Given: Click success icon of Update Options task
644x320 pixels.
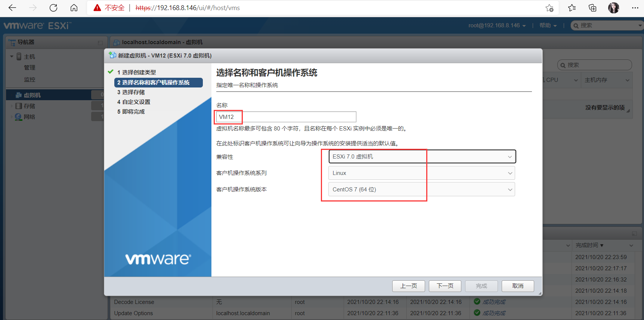Looking at the screenshot, I should (x=477, y=313).
